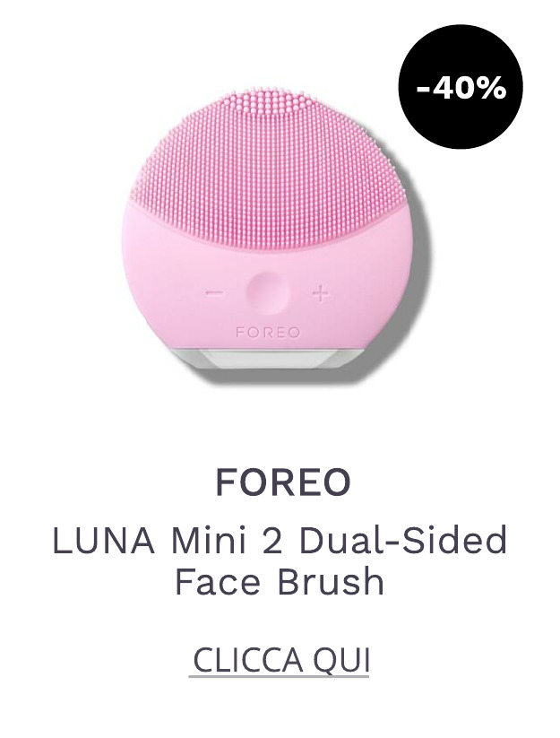Tap the minus symbol on the device
The width and height of the screenshot is (560, 738).
[214, 293]
